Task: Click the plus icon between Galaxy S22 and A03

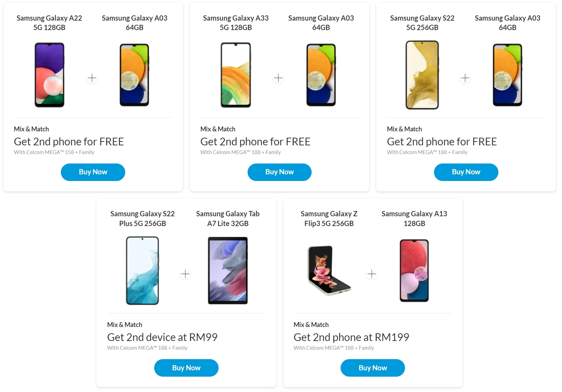Action: (x=465, y=78)
